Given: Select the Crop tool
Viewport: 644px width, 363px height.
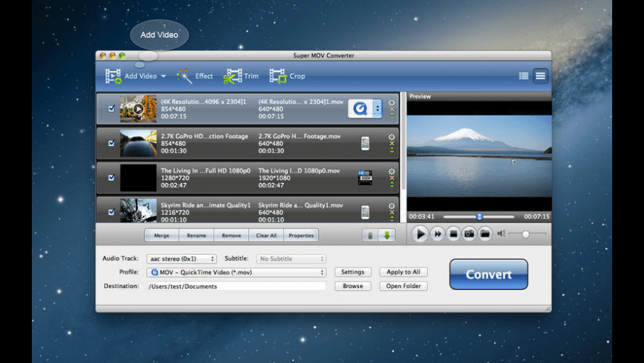Looking at the screenshot, I should 287,76.
